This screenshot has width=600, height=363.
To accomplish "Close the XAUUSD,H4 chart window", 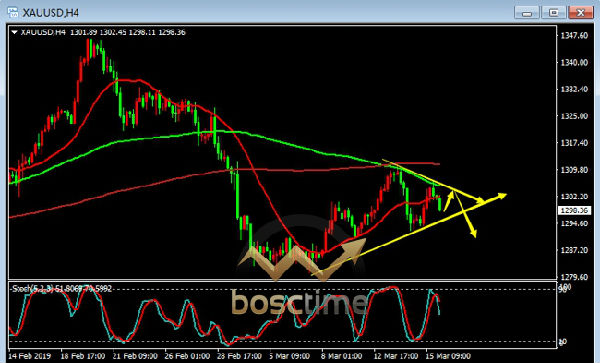I will (580, 13).
